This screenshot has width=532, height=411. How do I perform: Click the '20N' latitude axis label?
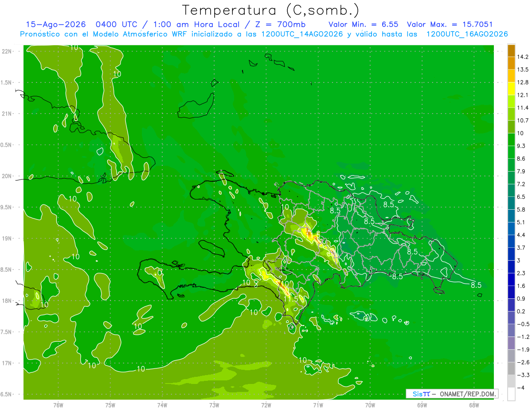tap(7, 176)
